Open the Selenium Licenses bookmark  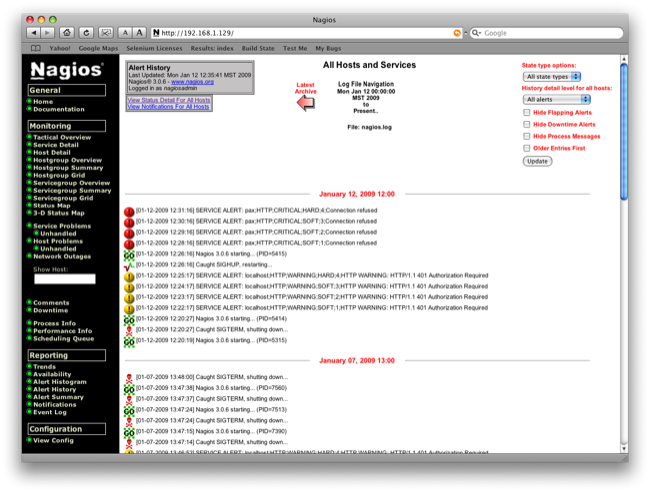click(154, 48)
